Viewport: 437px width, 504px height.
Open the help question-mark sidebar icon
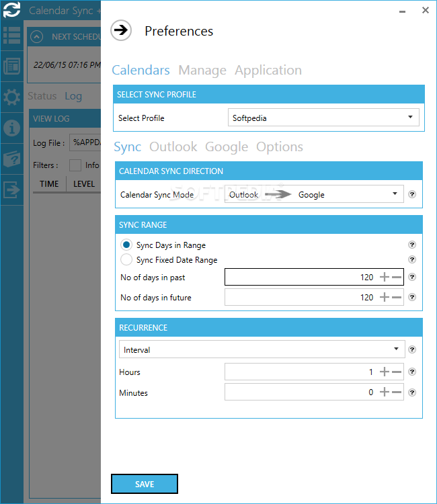pyautogui.click(x=12, y=159)
